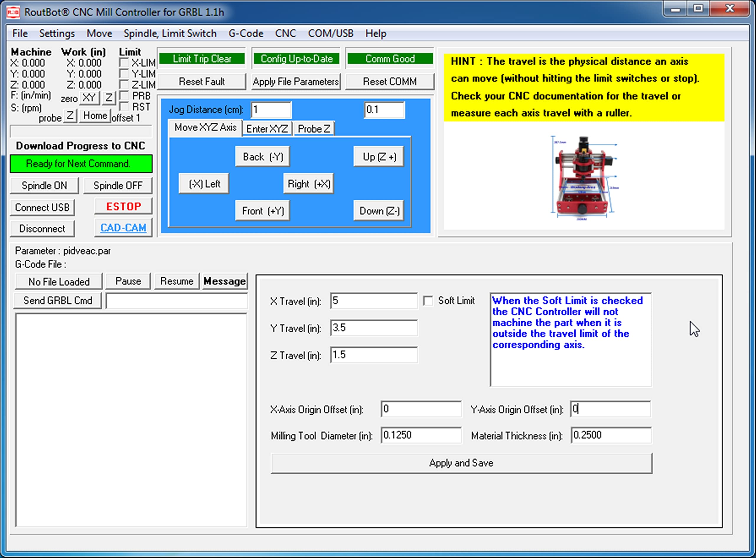Click the probe Z button
The width and height of the screenshot is (756, 558).
pyautogui.click(x=70, y=116)
